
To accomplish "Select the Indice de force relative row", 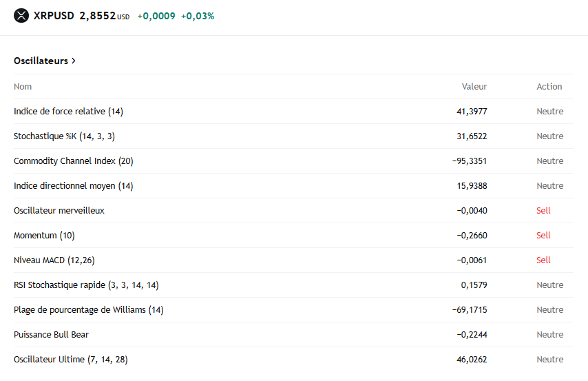I will [68, 111].
